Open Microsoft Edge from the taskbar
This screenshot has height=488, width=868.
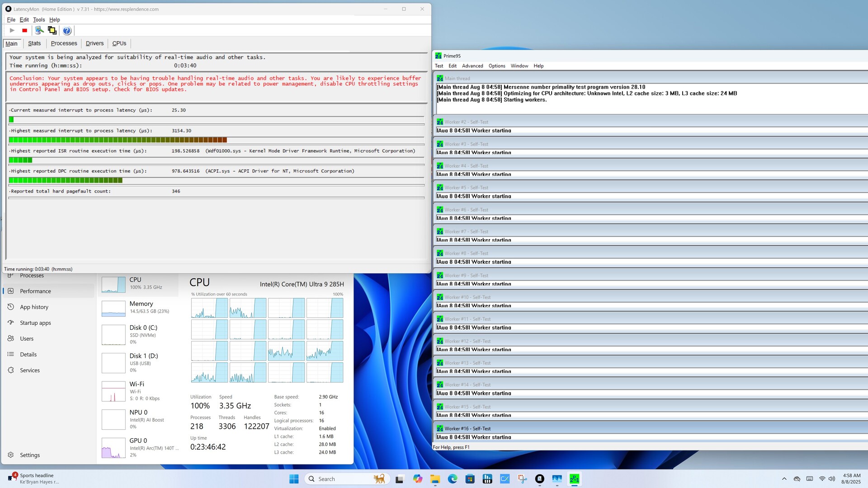pos(453,479)
